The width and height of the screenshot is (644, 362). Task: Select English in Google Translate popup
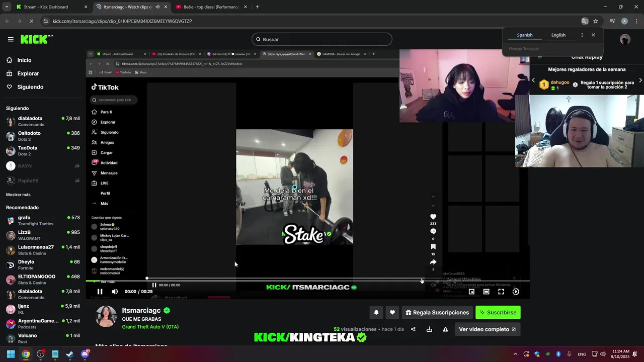(558, 35)
